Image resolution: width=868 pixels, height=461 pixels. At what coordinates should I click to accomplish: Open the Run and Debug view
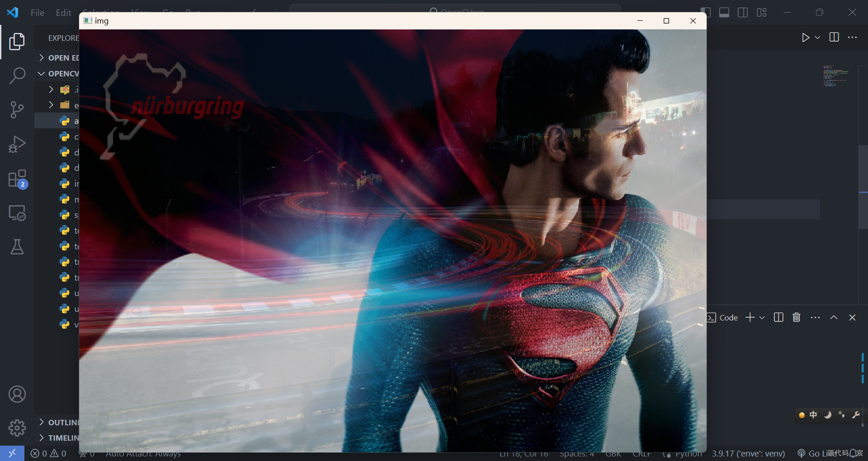point(17,144)
